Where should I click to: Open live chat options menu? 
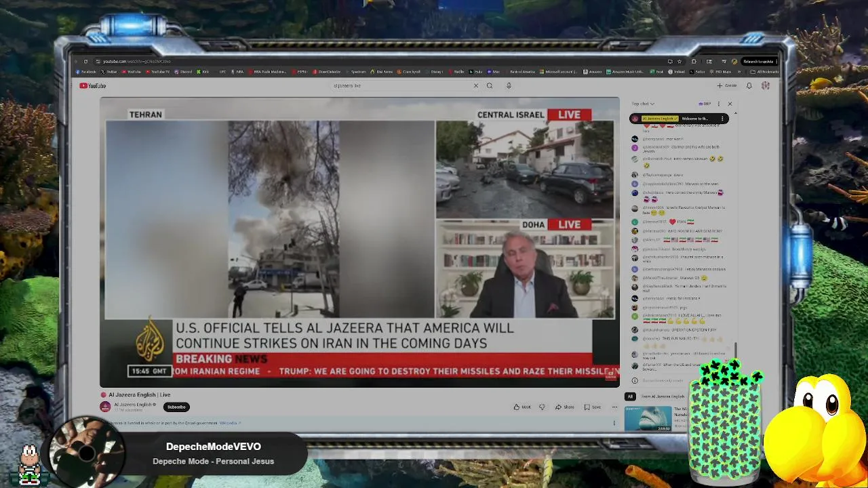click(719, 104)
